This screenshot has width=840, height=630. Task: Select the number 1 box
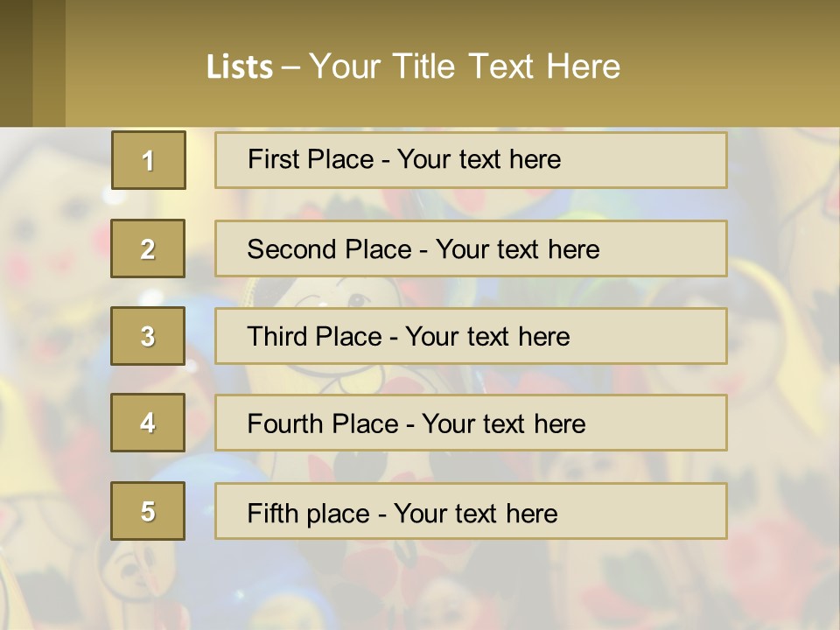pos(148,160)
